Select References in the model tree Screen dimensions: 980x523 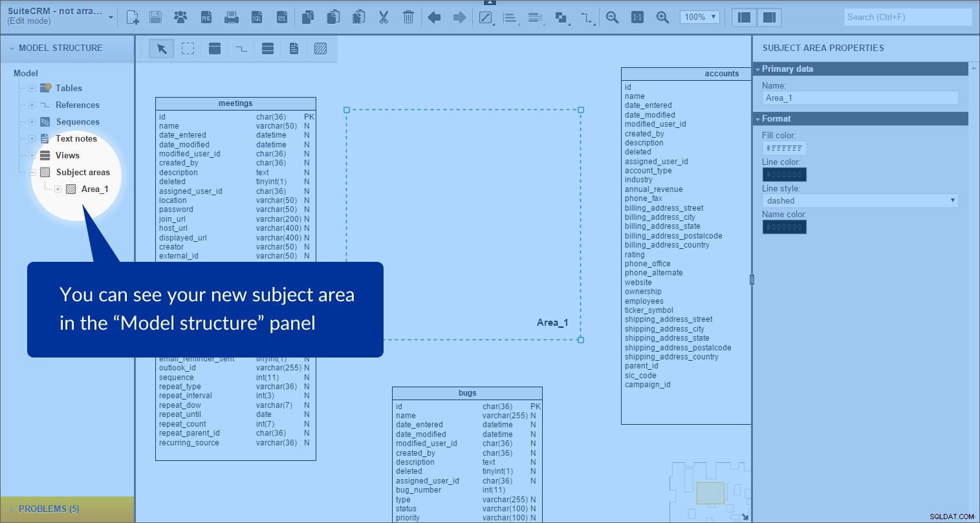[x=78, y=105]
